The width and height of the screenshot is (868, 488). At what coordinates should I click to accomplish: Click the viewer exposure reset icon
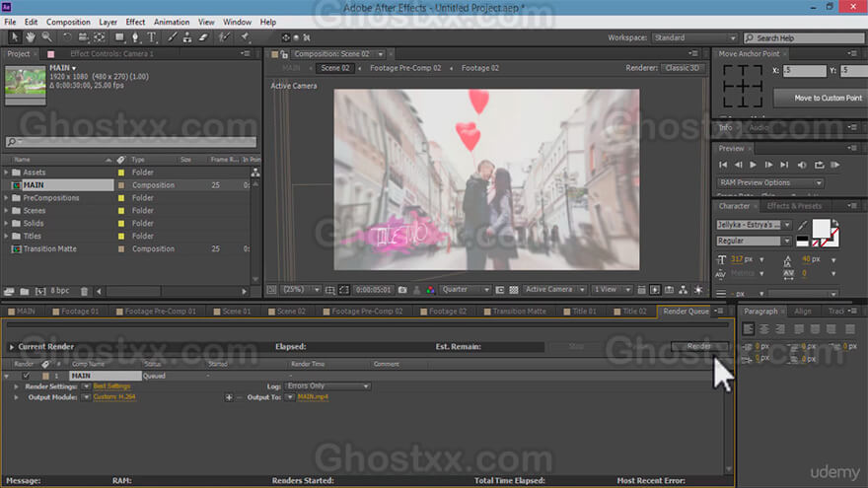(698, 290)
